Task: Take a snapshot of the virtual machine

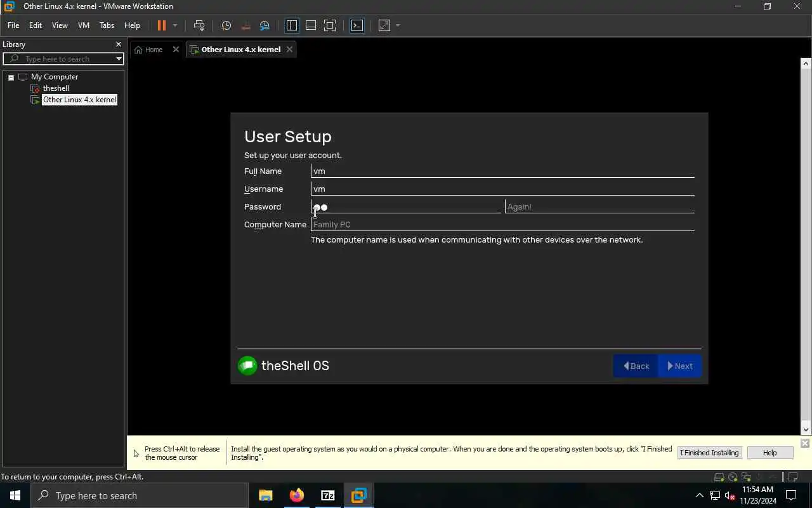Action: click(x=226, y=25)
